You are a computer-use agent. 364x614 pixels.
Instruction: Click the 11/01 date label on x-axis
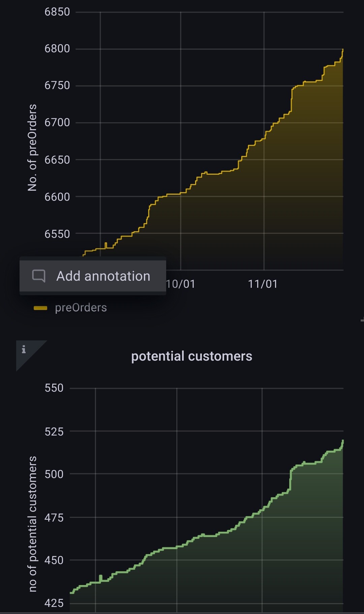click(x=263, y=284)
